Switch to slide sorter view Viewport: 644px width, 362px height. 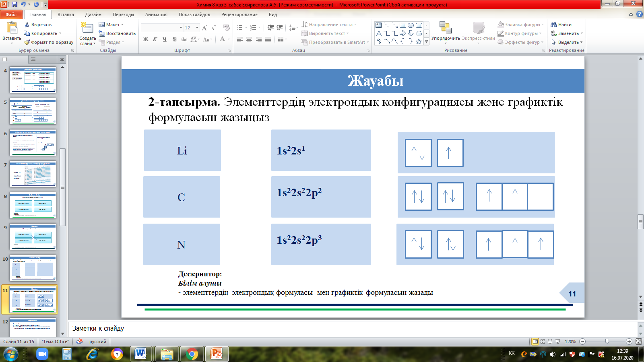(543, 341)
